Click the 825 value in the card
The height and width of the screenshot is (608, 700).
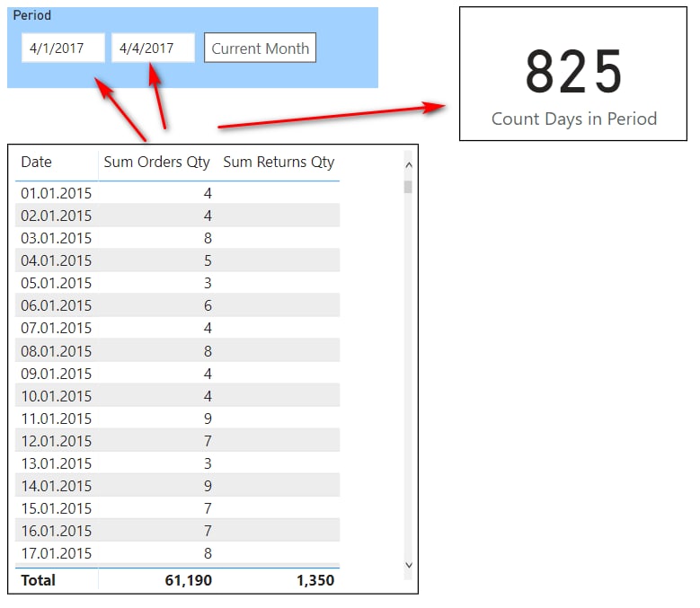pos(573,72)
